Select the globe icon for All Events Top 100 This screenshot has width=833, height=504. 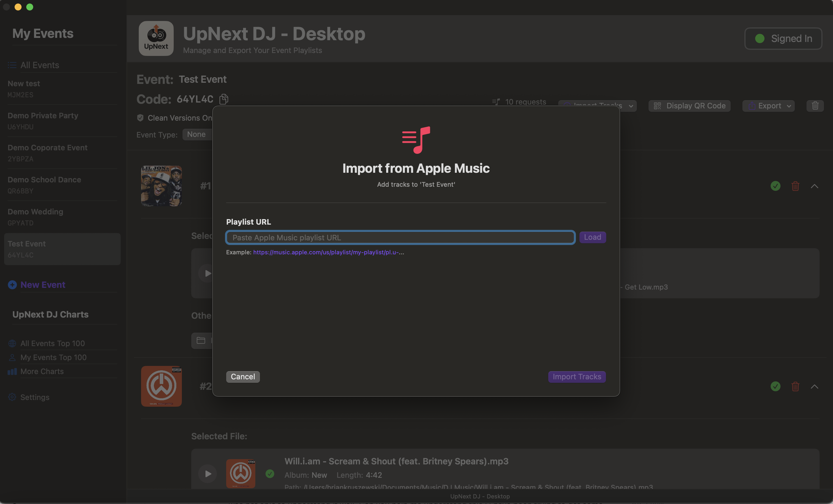pyautogui.click(x=12, y=343)
